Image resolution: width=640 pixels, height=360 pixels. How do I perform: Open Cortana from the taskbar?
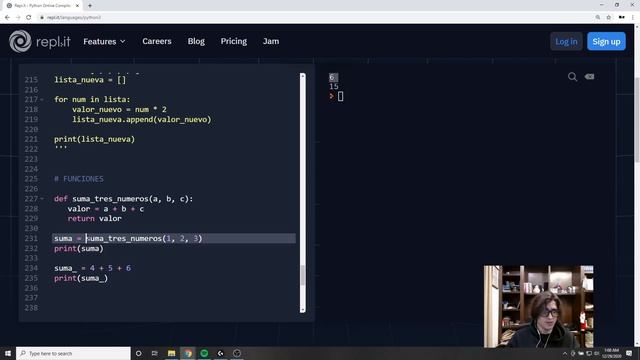click(x=138, y=353)
